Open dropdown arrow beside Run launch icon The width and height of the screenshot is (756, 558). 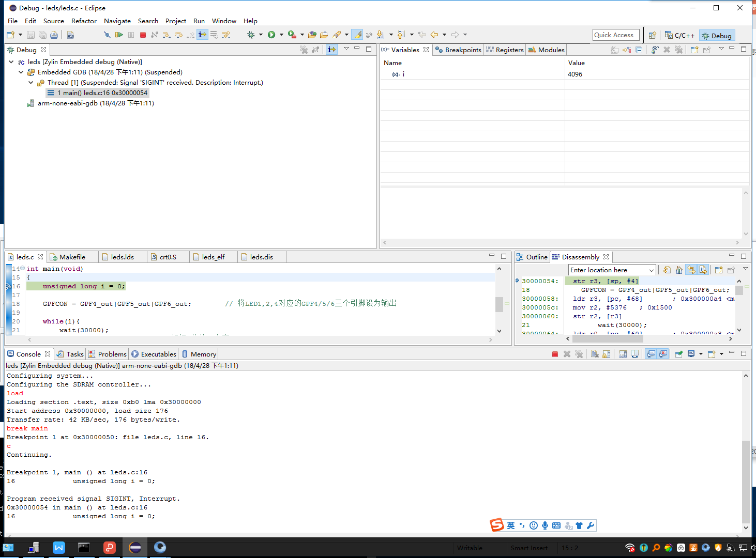(281, 35)
